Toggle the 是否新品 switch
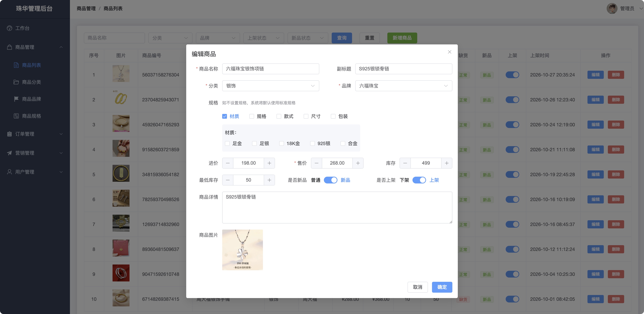 tap(330, 180)
